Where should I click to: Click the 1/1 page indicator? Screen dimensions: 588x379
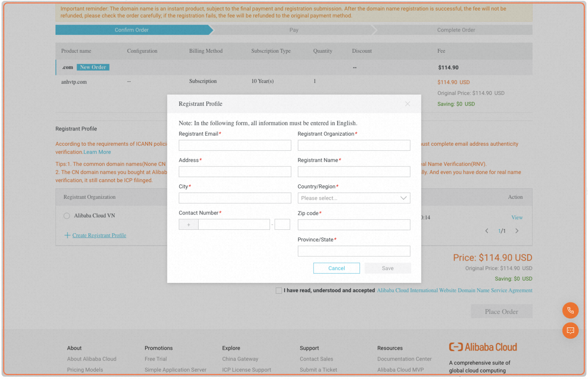coord(502,231)
